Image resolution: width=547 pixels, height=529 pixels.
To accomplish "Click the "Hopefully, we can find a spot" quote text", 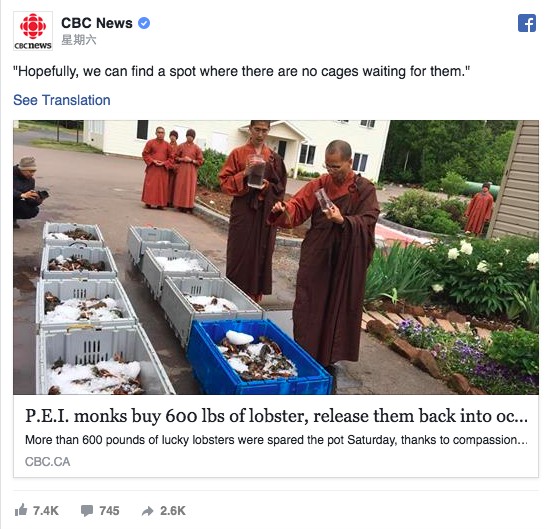I will coord(241,71).
